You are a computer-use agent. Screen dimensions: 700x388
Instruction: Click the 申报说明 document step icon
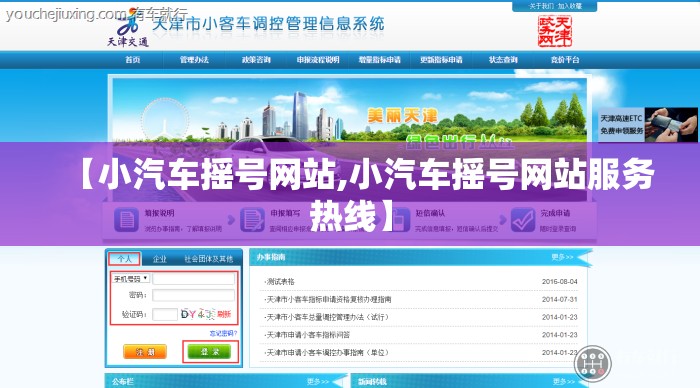click(x=126, y=220)
